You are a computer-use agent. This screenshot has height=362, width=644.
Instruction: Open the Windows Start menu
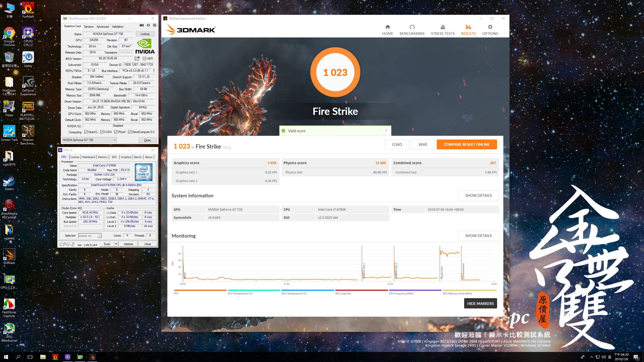coord(6,357)
